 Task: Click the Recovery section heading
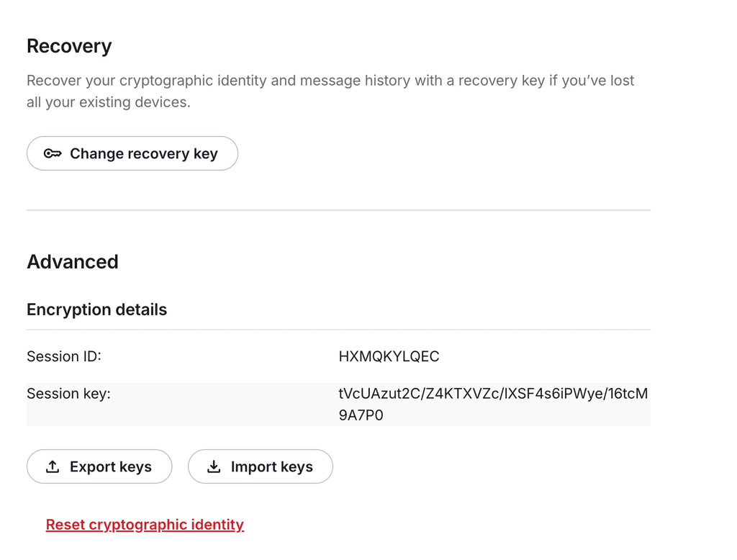pyautogui.click(x=69, y=46)
